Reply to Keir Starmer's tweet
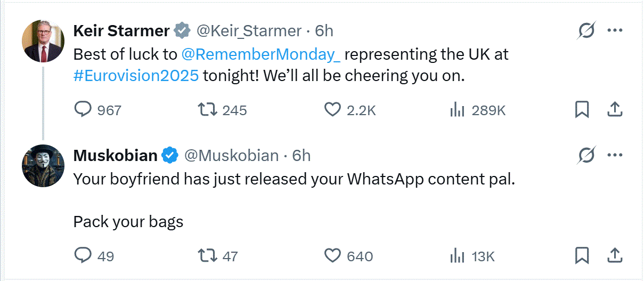 (83, 110)
